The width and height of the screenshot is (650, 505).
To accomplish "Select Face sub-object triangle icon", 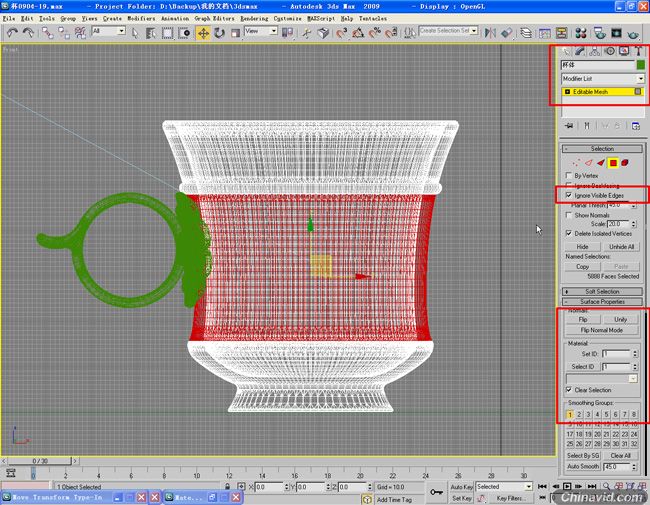I will click(601, 163).
